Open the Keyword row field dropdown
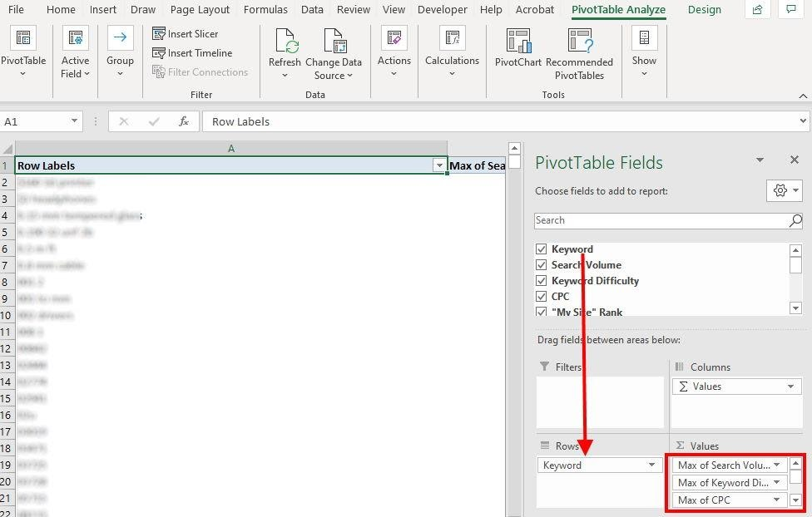 click(652, 465)
